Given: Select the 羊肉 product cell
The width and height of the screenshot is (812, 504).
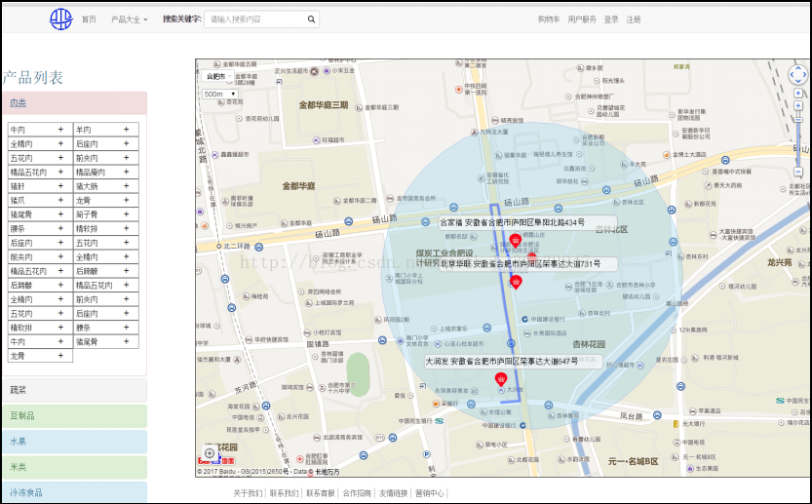Looking at the screenshot, I should pyautogui.click(x=105, y=130).
